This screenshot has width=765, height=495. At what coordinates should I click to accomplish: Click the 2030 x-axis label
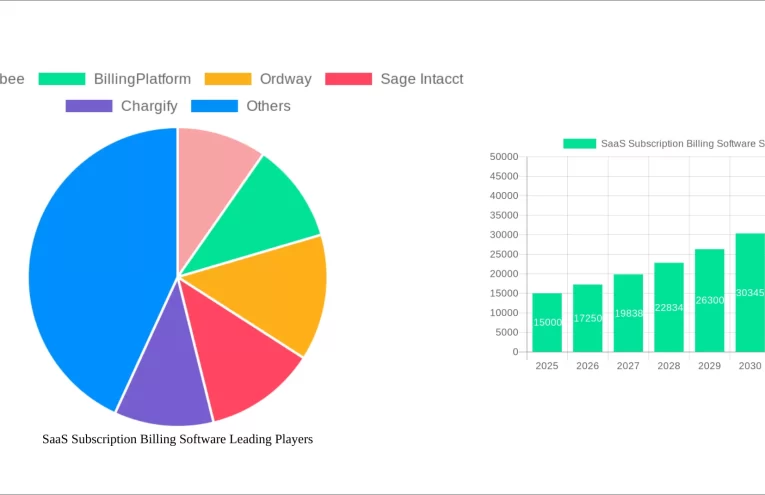(x=750, y=366)
